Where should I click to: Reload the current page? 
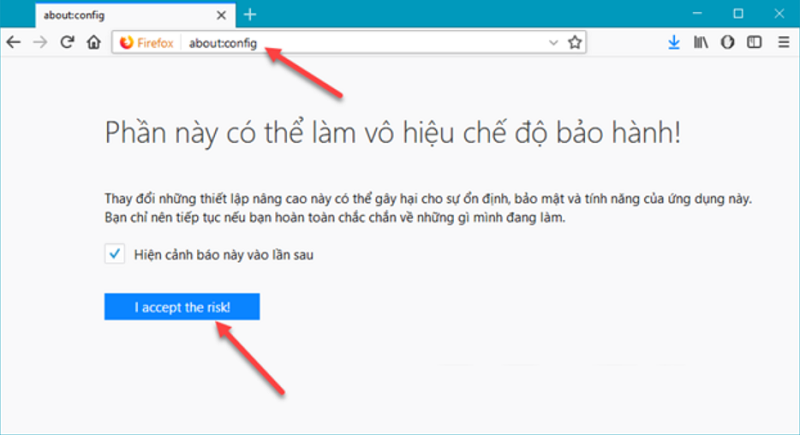click(x=67, y=42)
